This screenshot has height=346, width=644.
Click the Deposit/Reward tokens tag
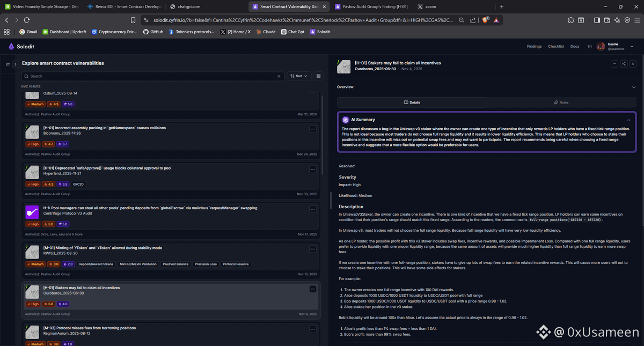click(96, 264)
